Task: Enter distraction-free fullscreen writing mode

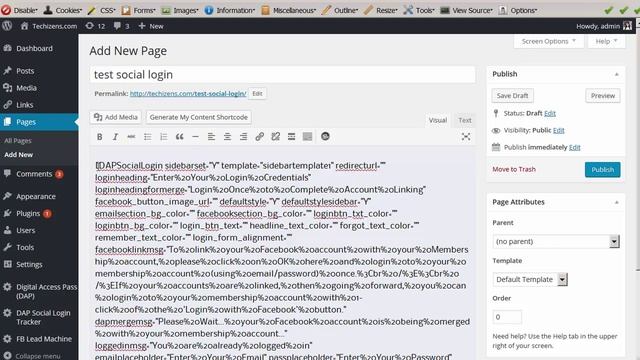Action: [466, 137]
